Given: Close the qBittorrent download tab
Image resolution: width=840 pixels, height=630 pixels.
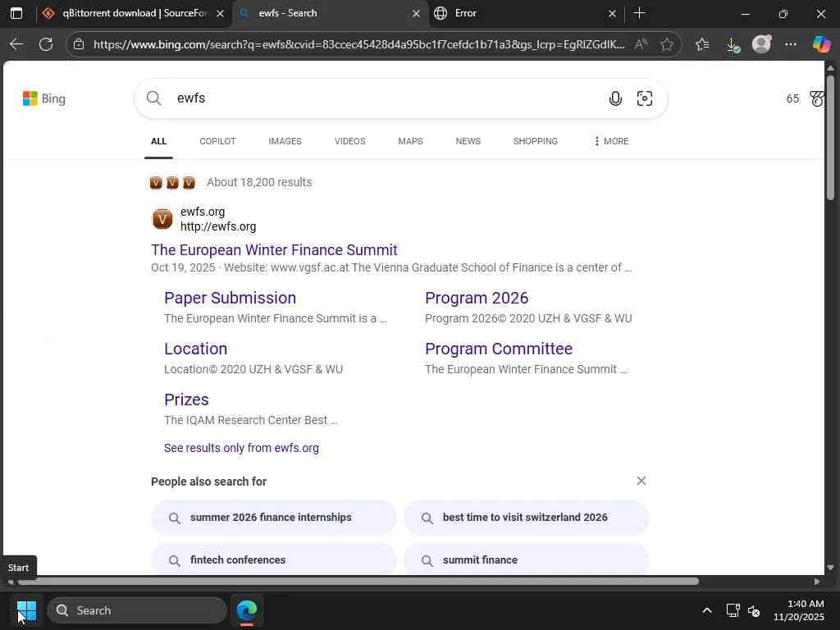Looking at the screenshot, I should point(220,13).
